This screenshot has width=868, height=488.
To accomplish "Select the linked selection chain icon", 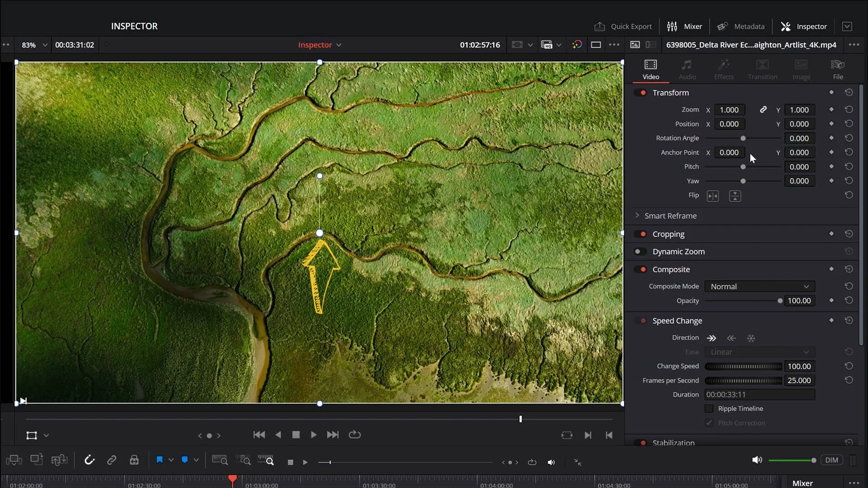I will point(111,460).
